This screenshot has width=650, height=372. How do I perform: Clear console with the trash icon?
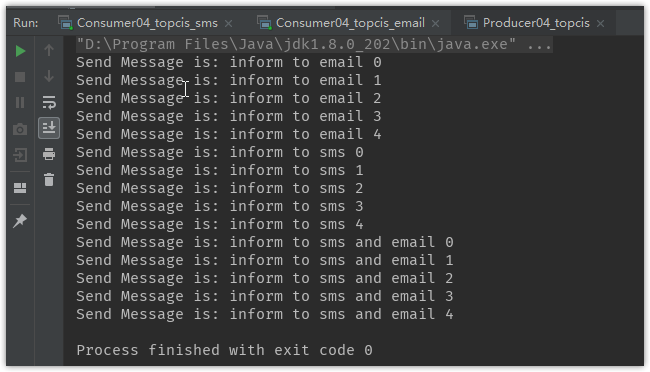point(49,180)
